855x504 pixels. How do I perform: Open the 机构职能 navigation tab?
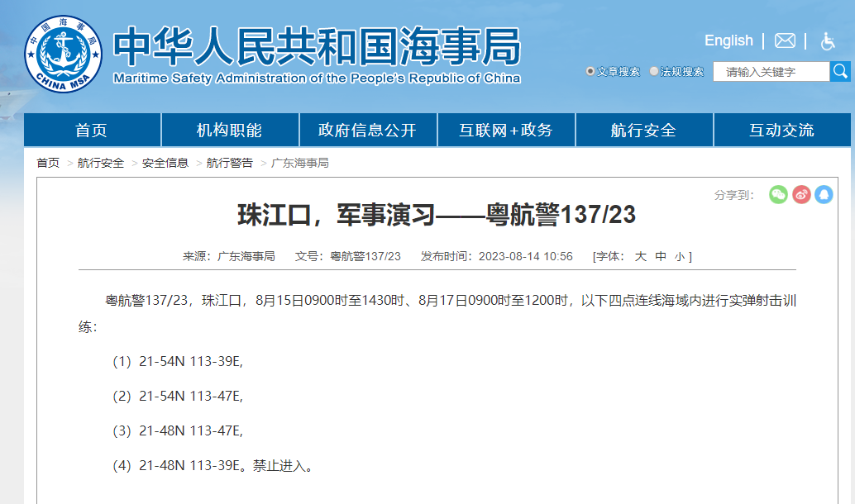(x=230, y=130)
